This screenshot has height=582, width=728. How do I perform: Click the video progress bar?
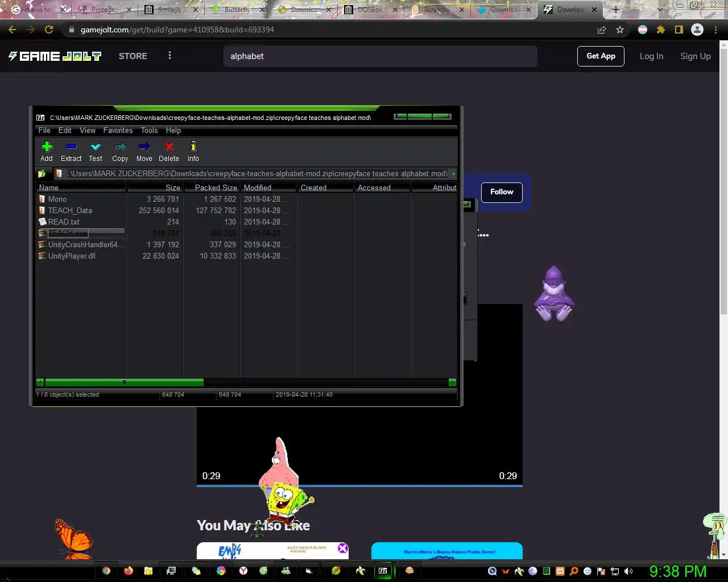(359, 486)
